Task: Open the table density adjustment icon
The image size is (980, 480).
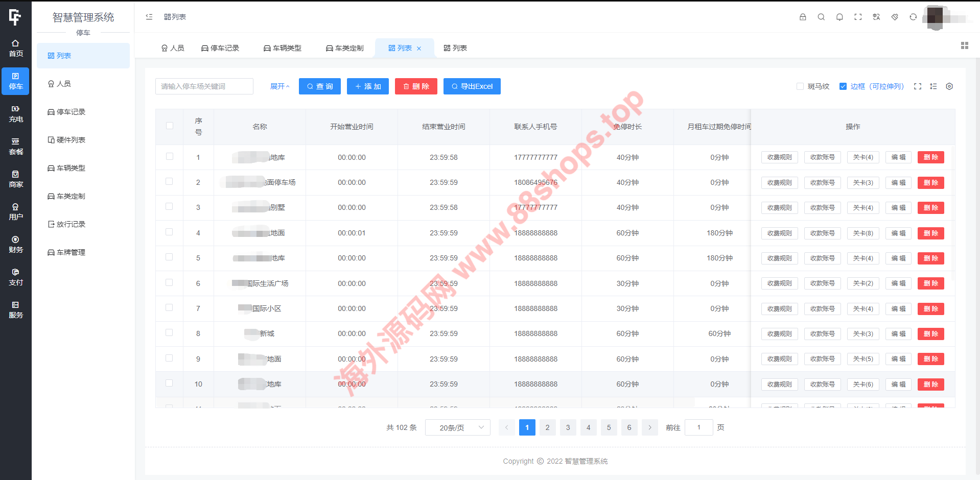Action: tap(934, 86)
